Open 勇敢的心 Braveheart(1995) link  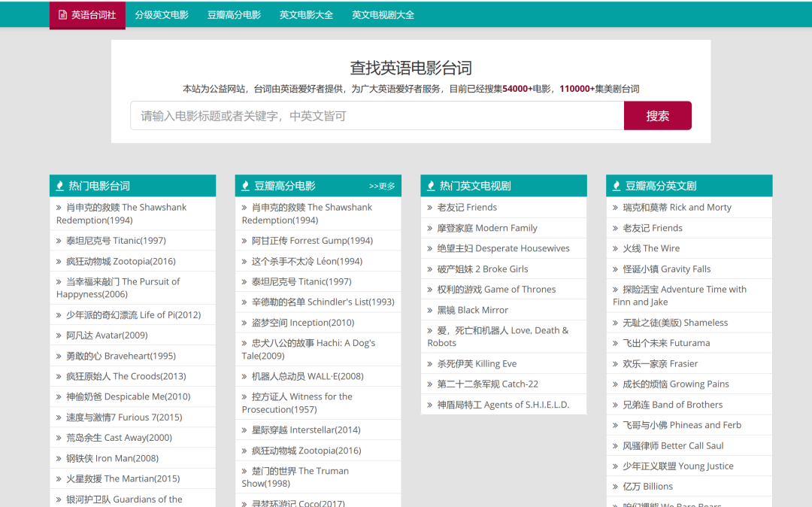tap(120, 356)
